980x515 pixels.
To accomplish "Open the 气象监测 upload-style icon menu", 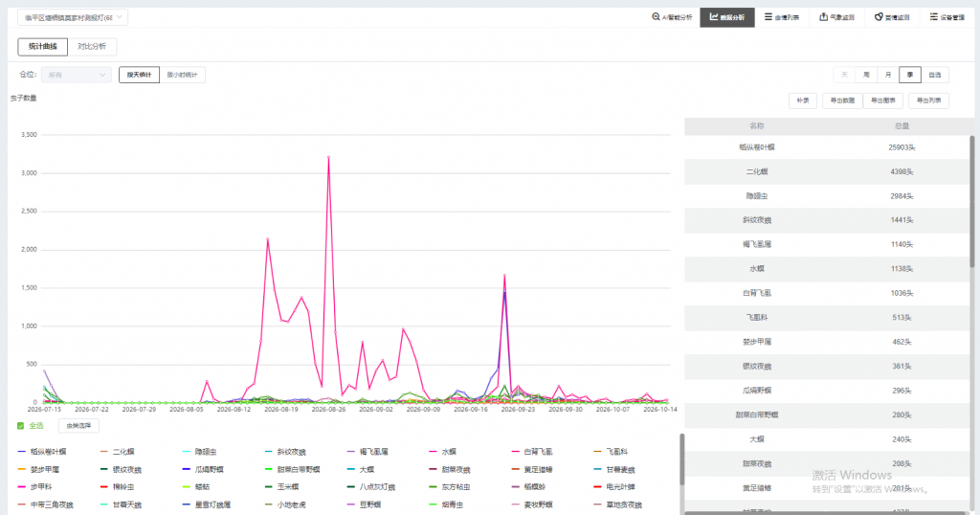I will [x=823, y=17].
